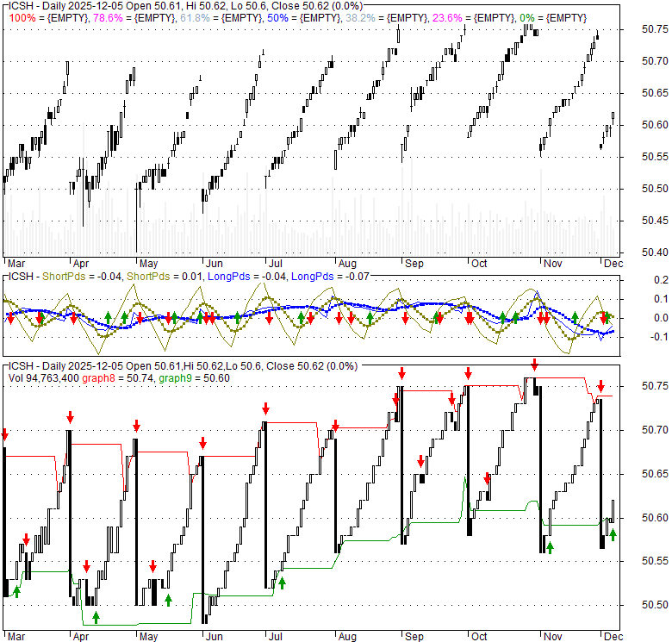The width and height of the screenshot is (672, 642).
Task: Click the Dec month label under top chart
Action: (613, 264)
